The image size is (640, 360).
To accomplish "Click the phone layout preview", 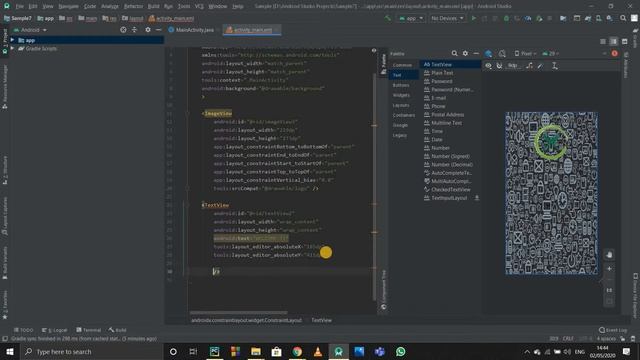I will pos(552,193).
